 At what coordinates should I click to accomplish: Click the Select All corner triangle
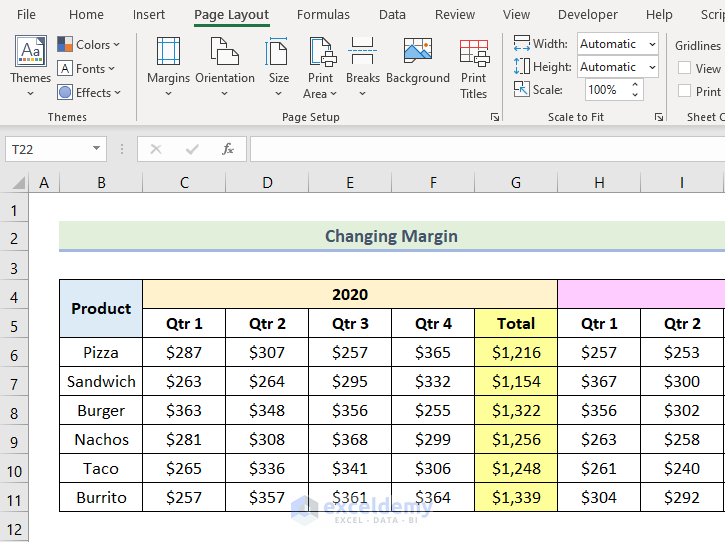(x=18, y=183)
